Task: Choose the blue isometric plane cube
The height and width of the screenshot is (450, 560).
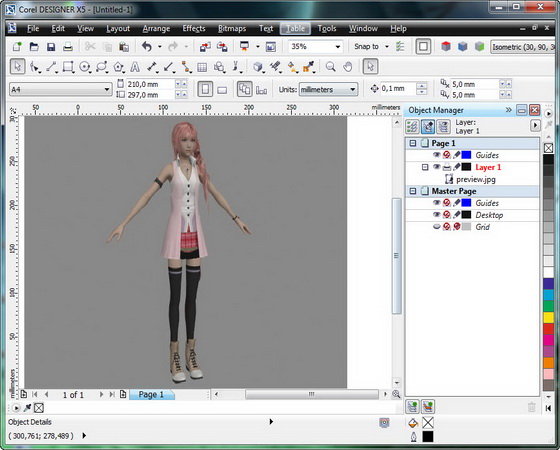Action: [463, 46]
